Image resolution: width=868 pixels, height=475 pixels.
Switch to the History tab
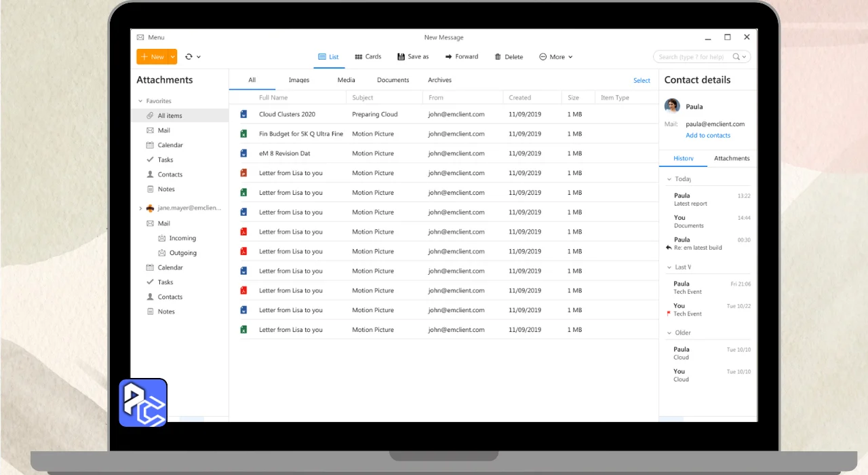[x=684, y=158]
